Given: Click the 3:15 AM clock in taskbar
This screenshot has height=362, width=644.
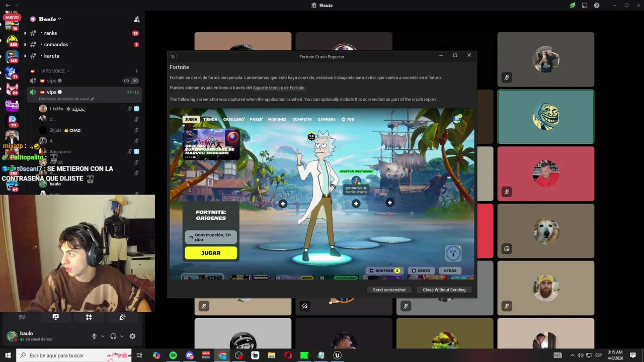Looking at the screenshot, I should click(615, 355).
